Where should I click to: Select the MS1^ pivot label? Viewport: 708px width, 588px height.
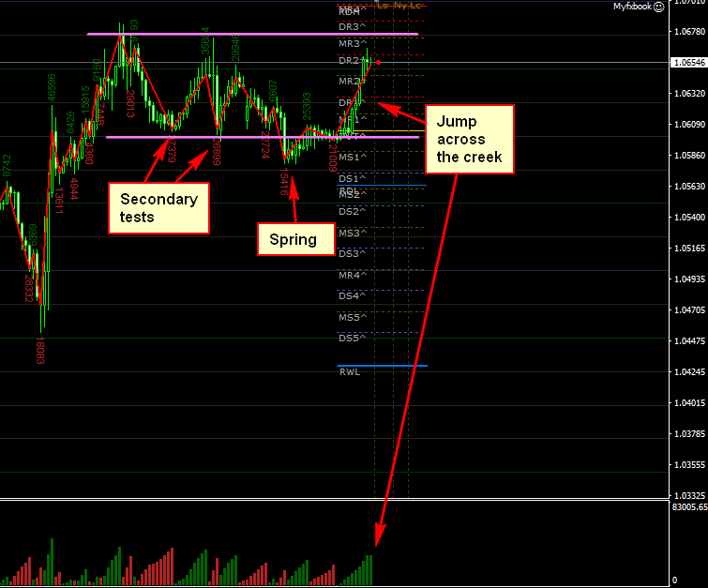click(x=353, y=158)
